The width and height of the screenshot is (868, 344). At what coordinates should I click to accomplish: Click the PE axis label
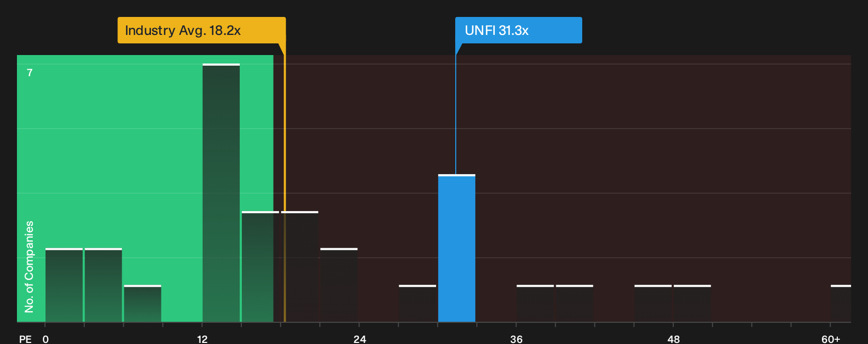(x=25, y=339)
